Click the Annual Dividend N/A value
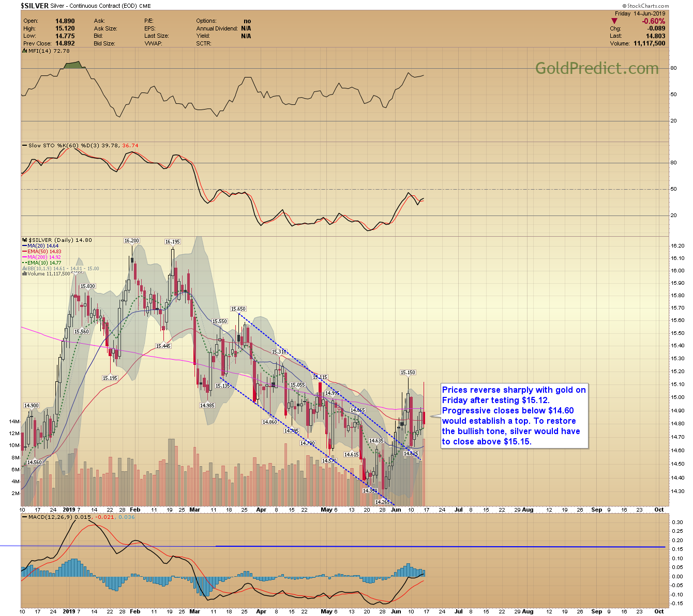Screen dimensions: 693x616 246,28
